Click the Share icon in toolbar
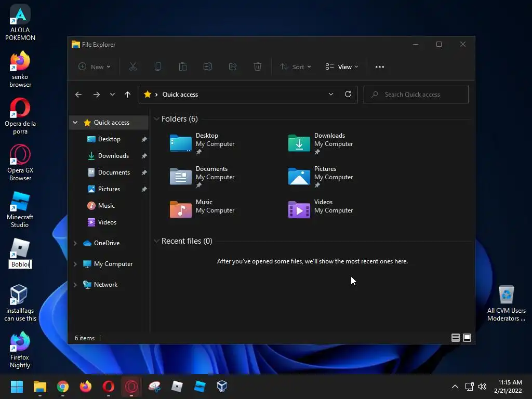The width and height of the screenshot is (532, 399). click(x=233, y=67)
